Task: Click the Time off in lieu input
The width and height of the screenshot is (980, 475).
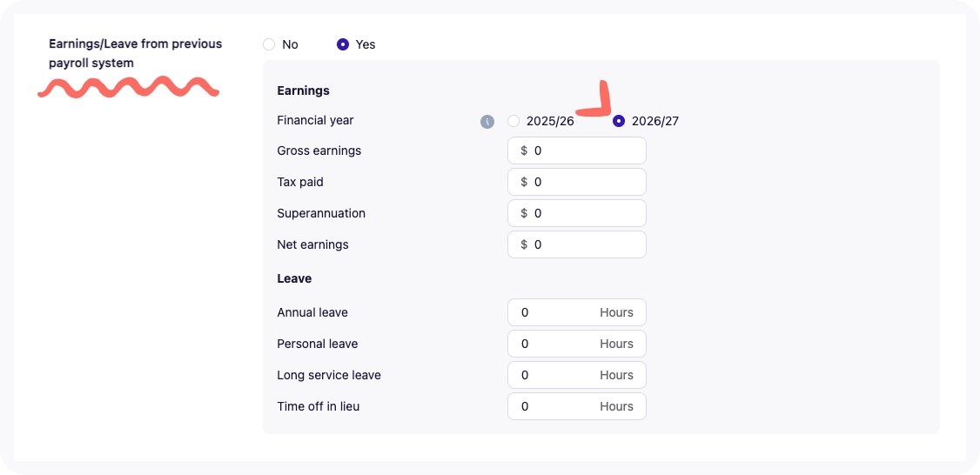Action: coord(577,406)
